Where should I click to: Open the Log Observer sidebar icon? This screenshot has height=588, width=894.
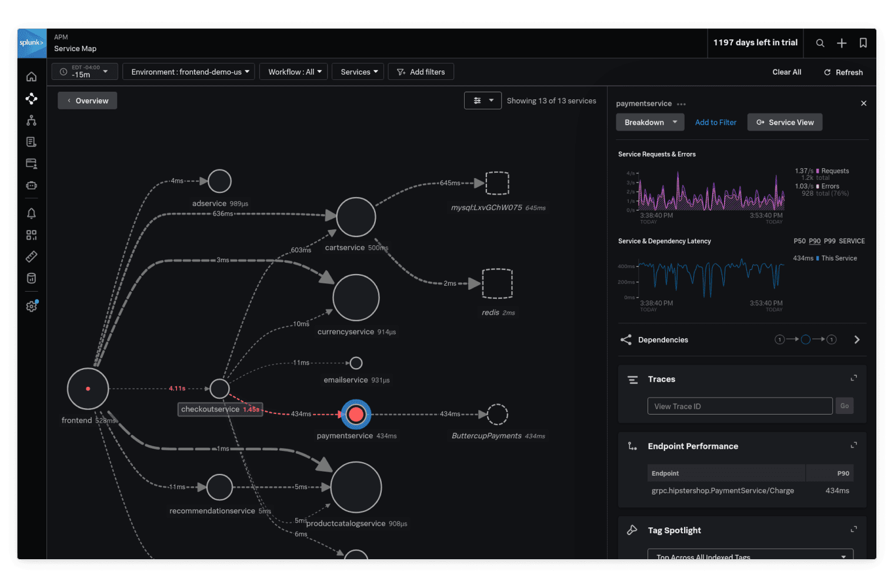coord(31,142)
